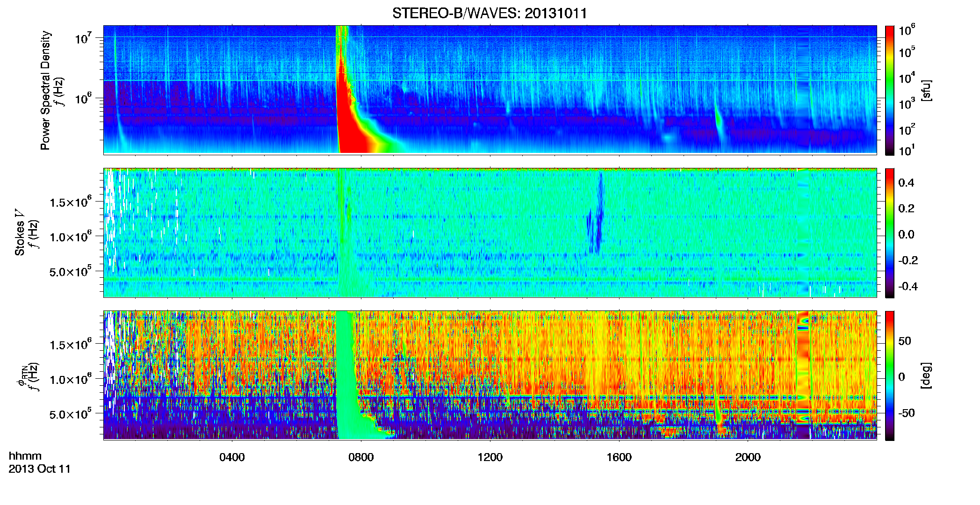
Task: Click the 0.4 label on Stokes colorbar
Action: (906, 183)
